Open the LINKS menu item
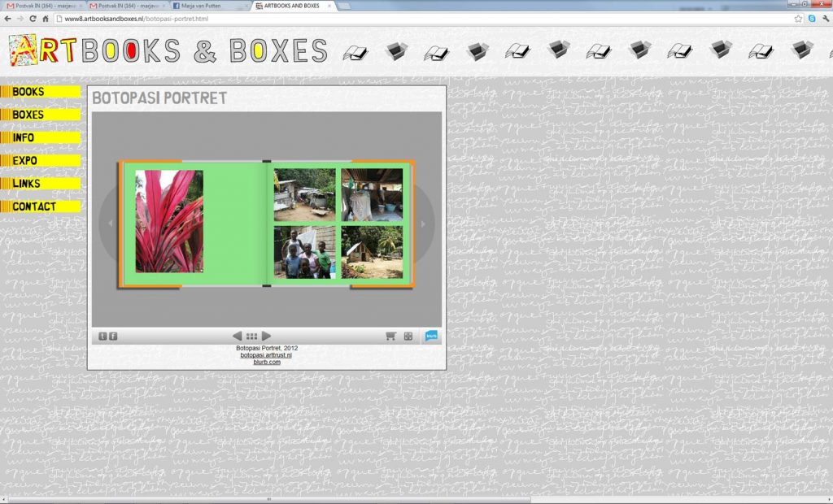Screen dimensions: 833x504 click(x=41, y=184)
